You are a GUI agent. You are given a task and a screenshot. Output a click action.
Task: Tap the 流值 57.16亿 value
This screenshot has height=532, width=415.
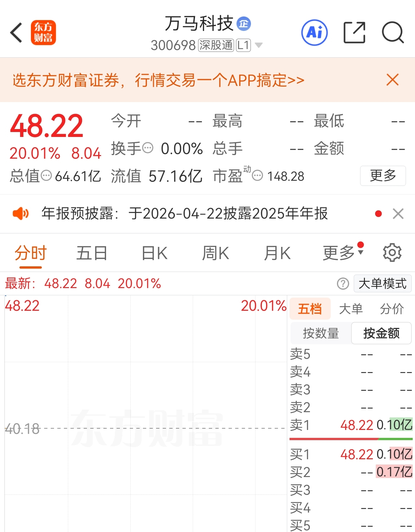pos(175,176)
